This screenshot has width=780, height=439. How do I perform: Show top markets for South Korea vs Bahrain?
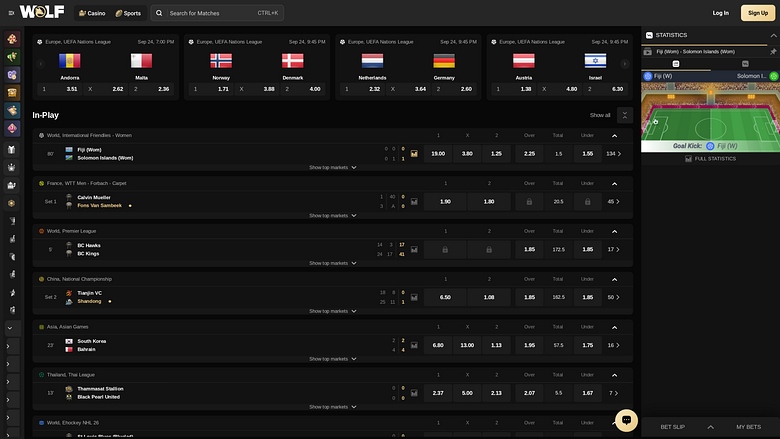pos(333,359)
